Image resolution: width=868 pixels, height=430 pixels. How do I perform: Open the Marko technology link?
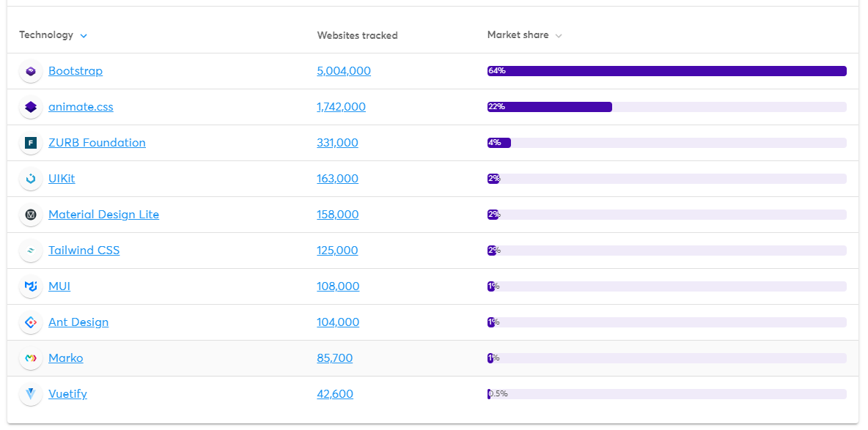pyautogui.click(x=66, y=358)
